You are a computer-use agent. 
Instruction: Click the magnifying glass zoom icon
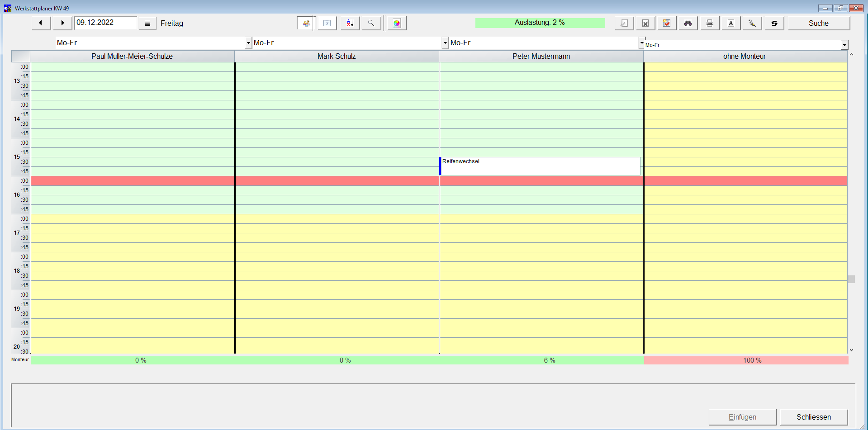[x=371, y=23]
